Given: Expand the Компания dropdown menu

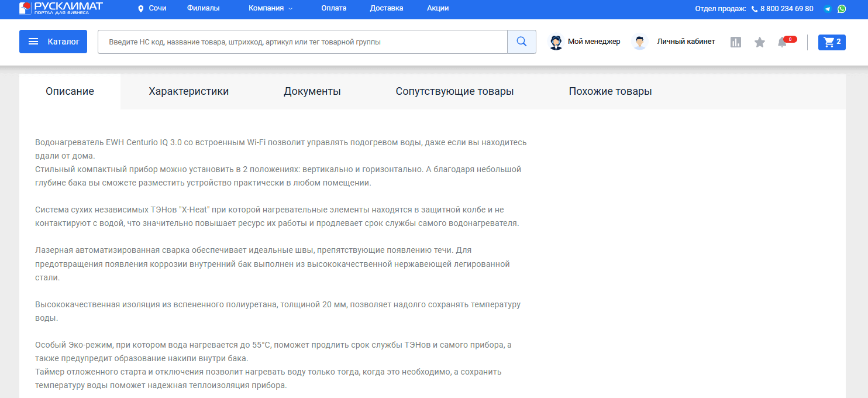Looking at the screenshot, I should tap(270, 9).
